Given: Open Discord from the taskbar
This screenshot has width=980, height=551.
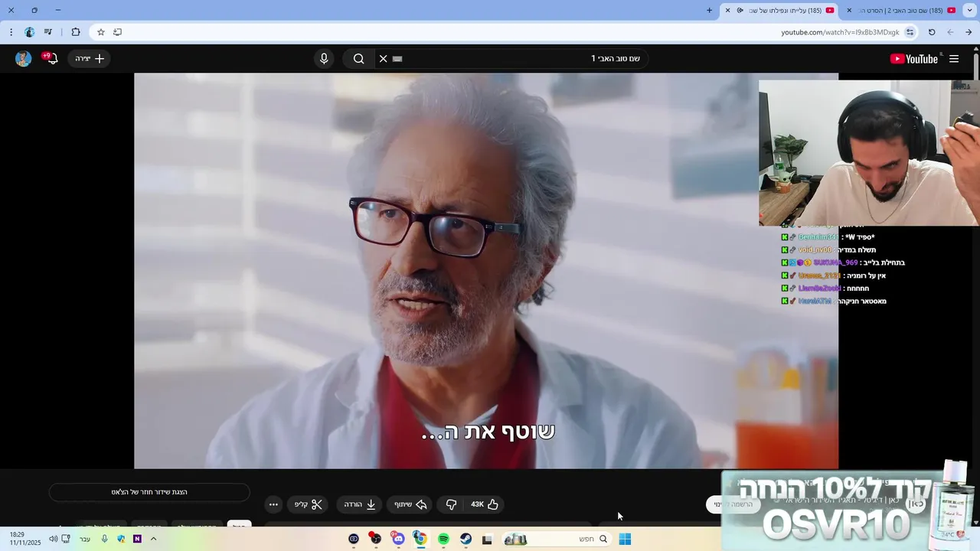Looking at the screenshot, I should [398, 540].
